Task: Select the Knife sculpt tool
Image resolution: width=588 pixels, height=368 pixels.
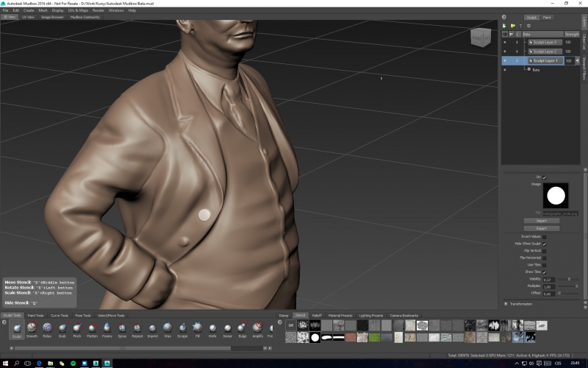Action: 212,328
